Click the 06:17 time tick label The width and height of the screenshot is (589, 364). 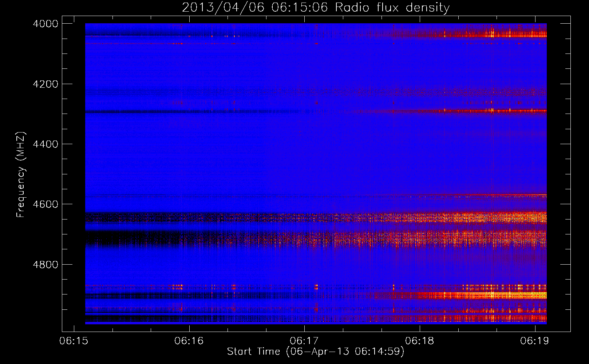(x=304, y=341)
